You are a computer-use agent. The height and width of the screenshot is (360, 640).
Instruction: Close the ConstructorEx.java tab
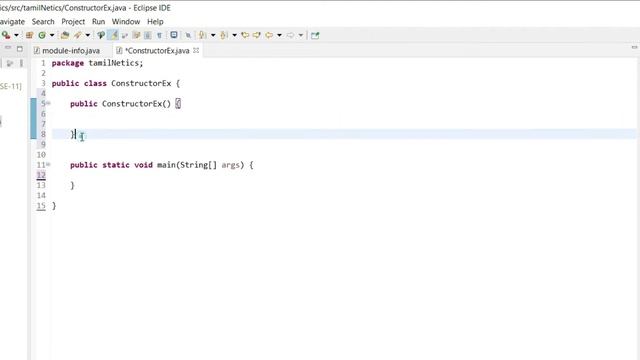(x=196, y=50)
